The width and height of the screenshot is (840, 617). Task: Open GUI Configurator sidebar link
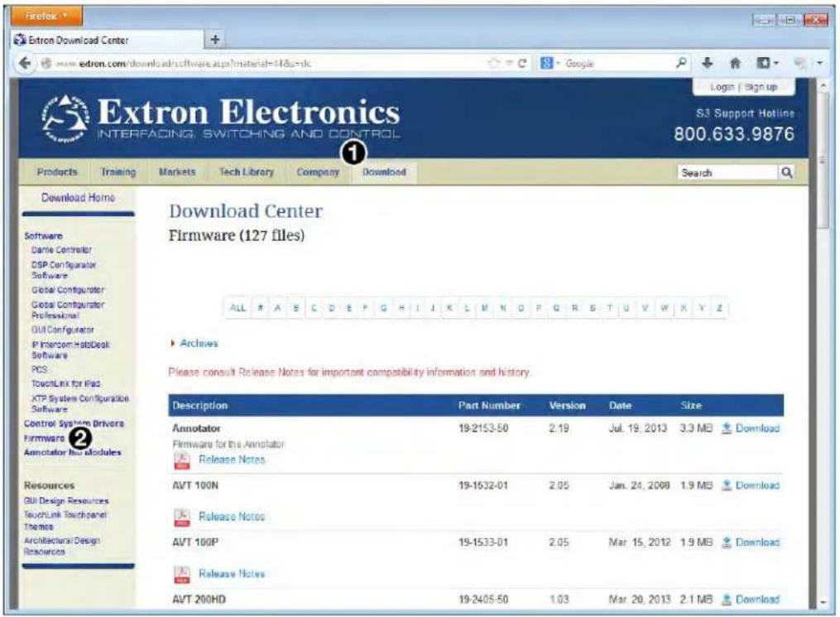point(62,330)
